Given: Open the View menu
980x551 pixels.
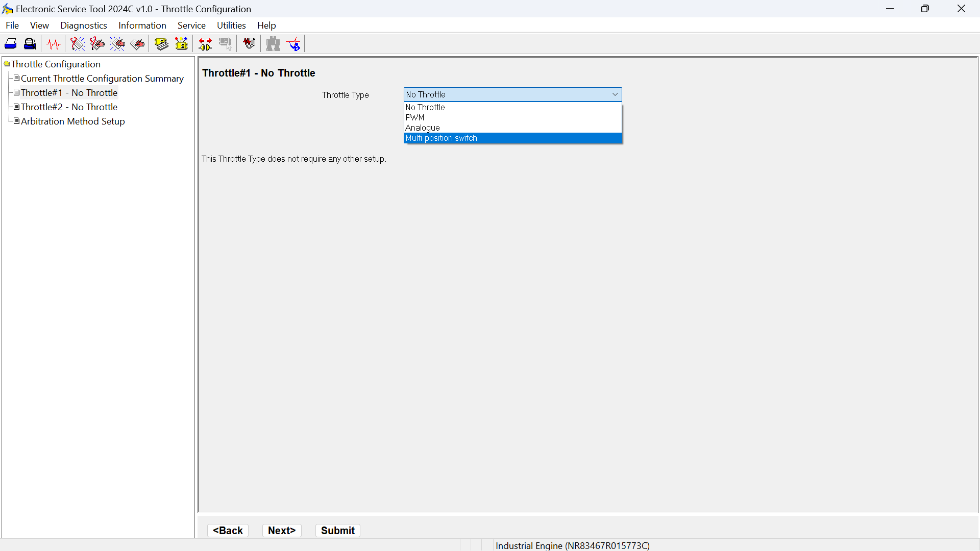Looking at the screenshot, I should [x=39, y=26].
